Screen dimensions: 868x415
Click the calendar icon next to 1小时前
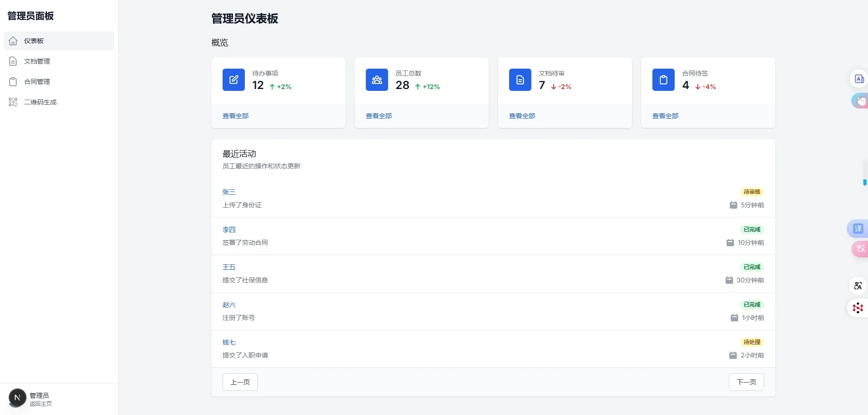point(734,318)
